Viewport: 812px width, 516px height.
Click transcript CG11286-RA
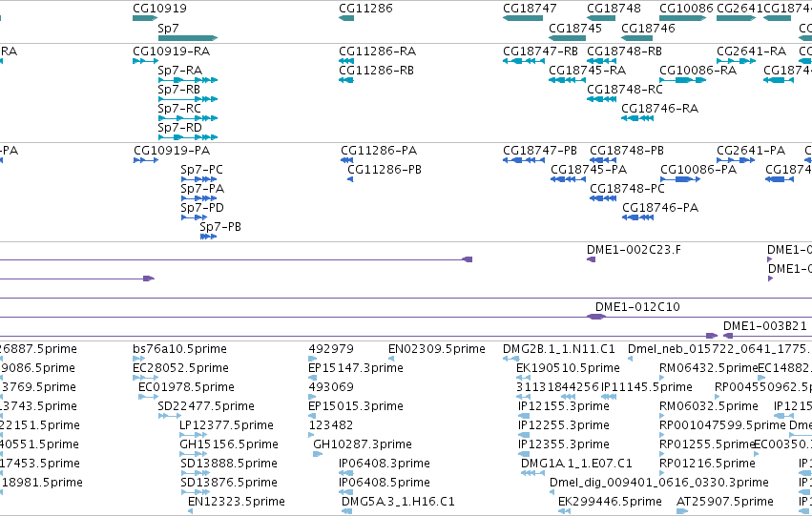378,51
